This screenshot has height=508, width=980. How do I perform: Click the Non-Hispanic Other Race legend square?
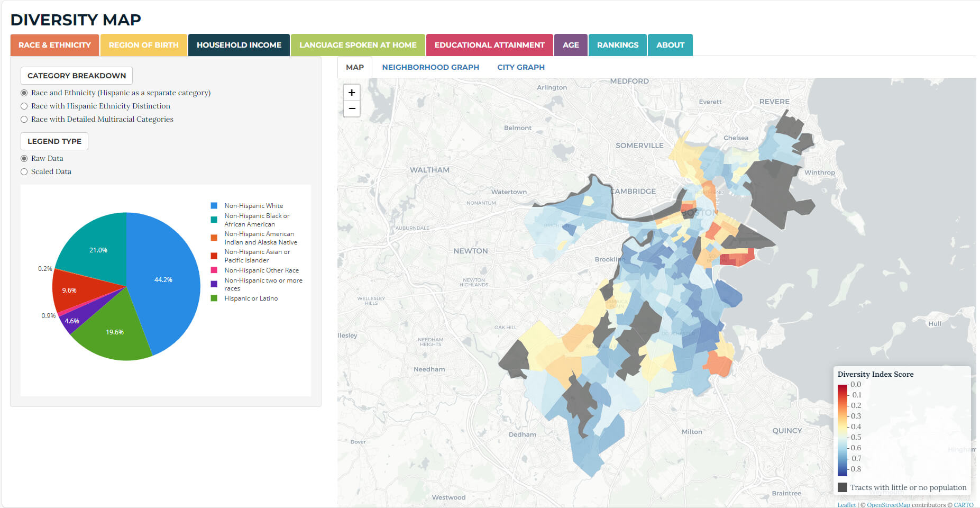[x=214, y=270]
